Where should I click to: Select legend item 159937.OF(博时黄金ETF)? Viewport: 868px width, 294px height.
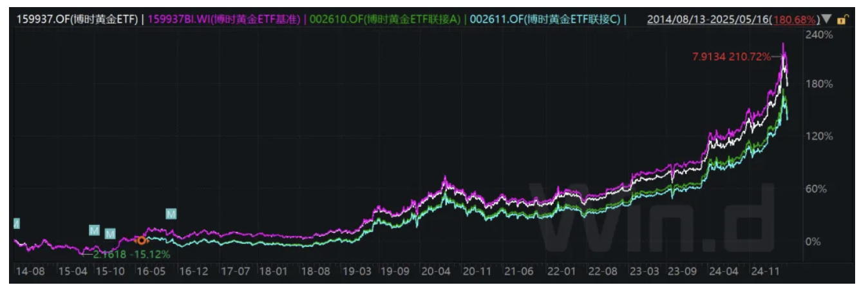77,19
